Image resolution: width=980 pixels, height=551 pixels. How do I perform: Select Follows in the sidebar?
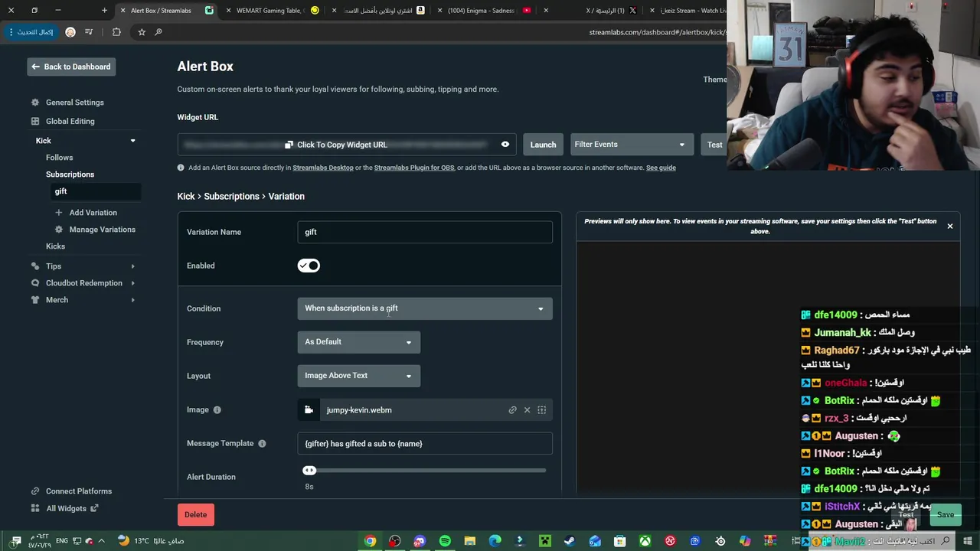coord(59,158)
